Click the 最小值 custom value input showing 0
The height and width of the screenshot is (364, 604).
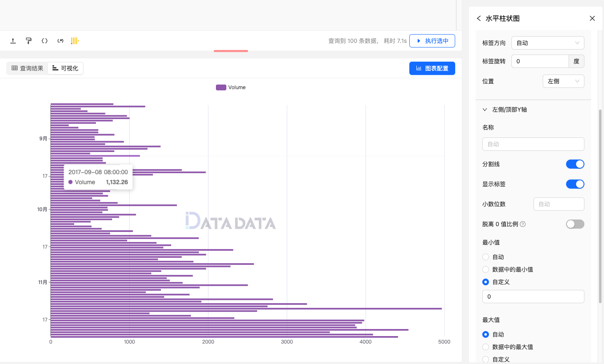click(x=533, y=297)
